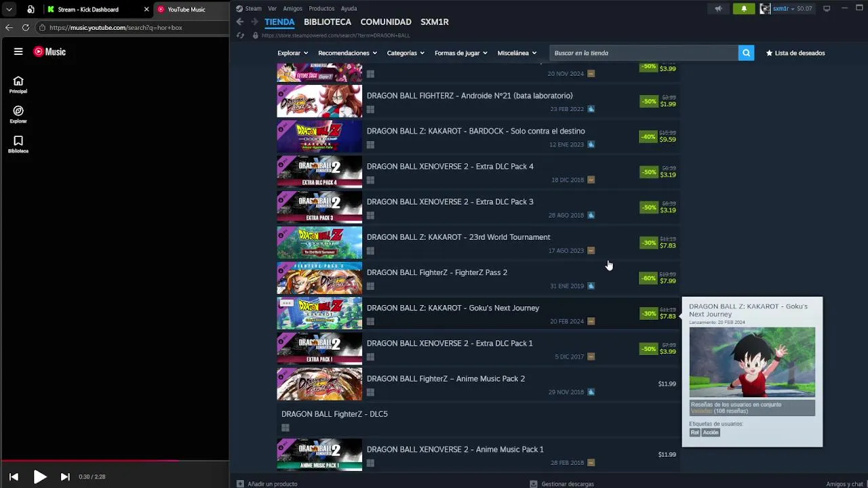Go back in the browser
This screenshot has height=488, width=868.
(x=8, y=28)
